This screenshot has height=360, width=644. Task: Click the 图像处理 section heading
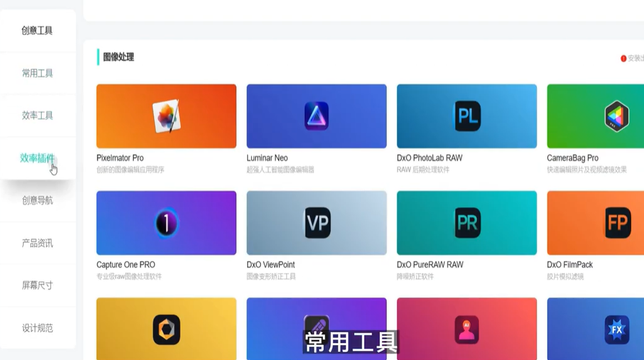click(118, 57)
